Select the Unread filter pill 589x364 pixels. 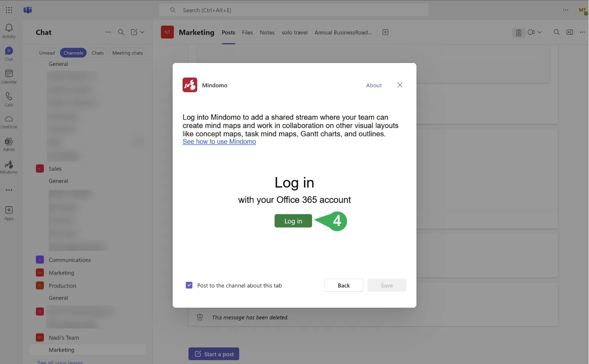click(x=47, y=53)
